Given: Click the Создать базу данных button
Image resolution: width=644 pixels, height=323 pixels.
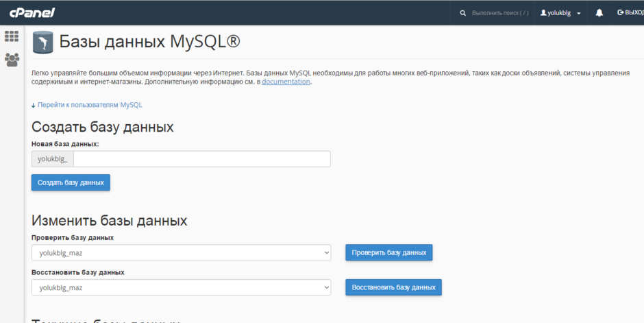Looking at the screenshot, I should [x=71, y=182].
